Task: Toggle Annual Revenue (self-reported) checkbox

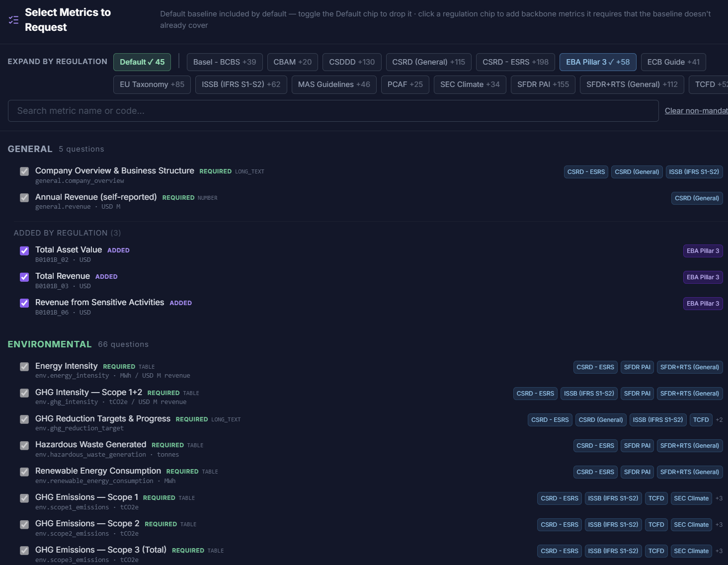Action: 24,198
